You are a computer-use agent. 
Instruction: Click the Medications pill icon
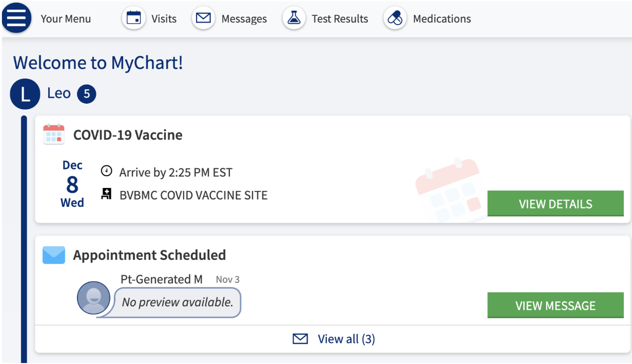click(x=395, y=19)
